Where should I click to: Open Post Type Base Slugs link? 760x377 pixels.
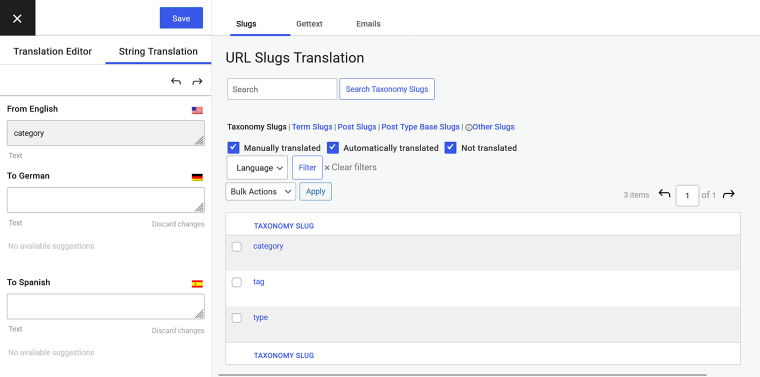pyautogui.click(x=421, y=127)
